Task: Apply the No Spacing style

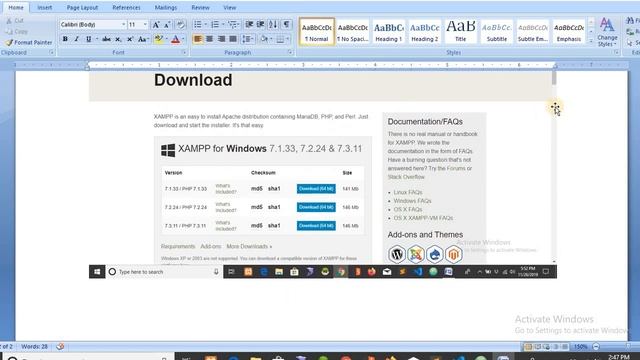Action: (x=353, y=31)
